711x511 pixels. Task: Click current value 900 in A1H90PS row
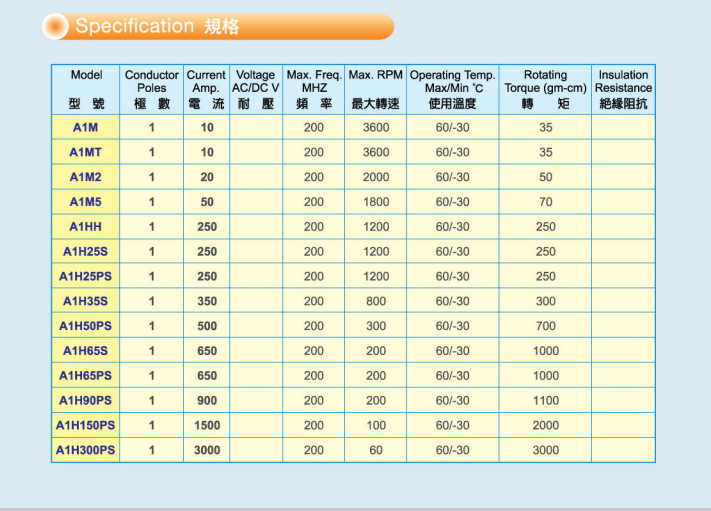(207, 401)
